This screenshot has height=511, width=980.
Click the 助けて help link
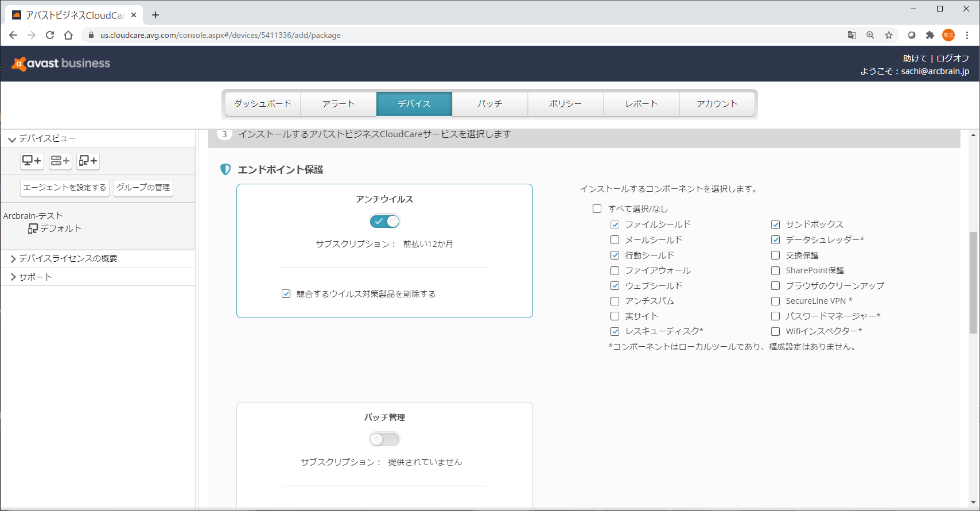pyautogui.click(x=915, y=59)
